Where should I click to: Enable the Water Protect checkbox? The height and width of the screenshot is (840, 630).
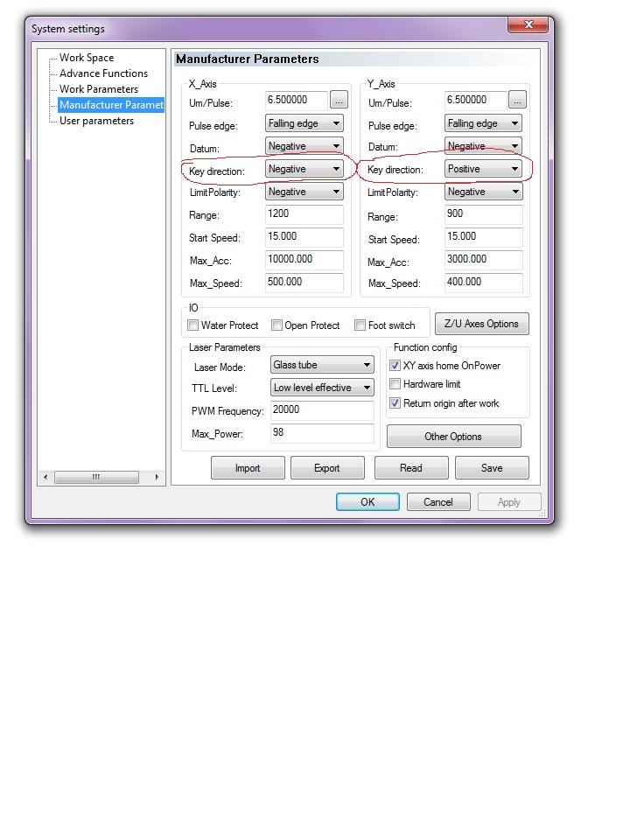point(193,325)
